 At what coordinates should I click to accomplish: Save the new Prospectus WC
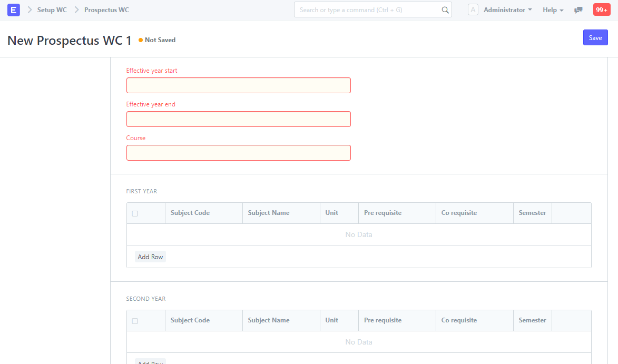click(x=595, y=38)
